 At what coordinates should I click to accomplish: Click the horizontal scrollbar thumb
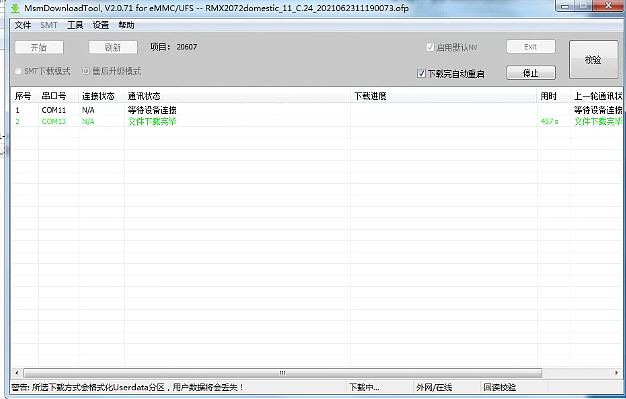pos(282,373)
